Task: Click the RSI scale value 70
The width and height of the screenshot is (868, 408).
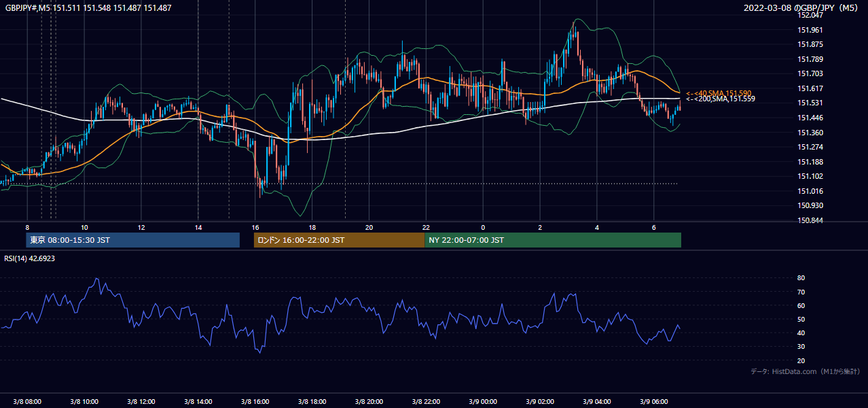Action: pyautogui.click(x=801, y=292)
